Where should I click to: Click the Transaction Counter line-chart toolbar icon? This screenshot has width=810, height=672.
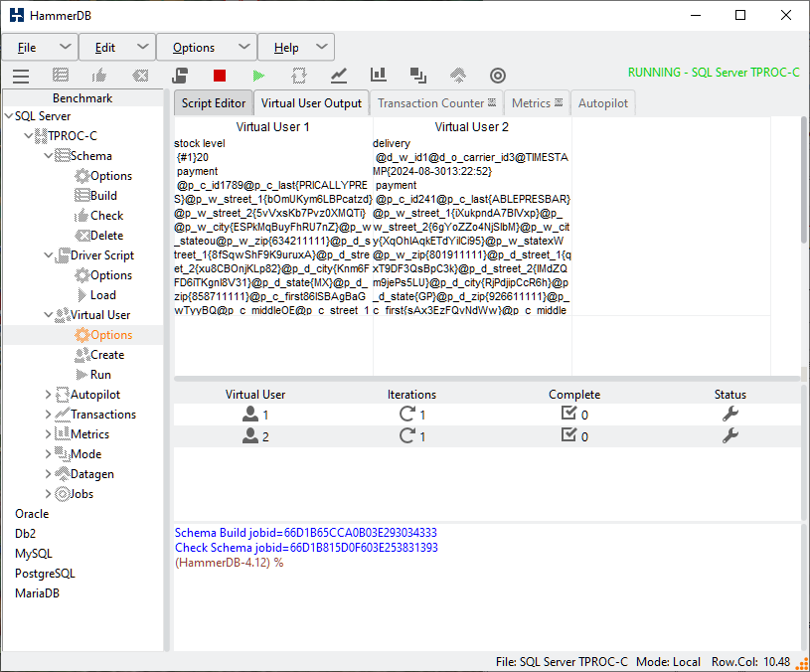tap(338, 76)
